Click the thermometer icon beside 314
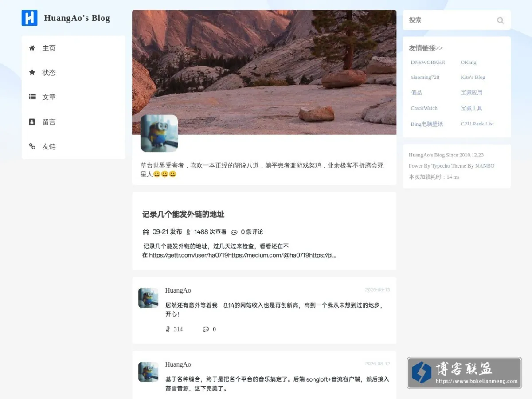This screenshot has height=399, width=532. coord(168,329)
